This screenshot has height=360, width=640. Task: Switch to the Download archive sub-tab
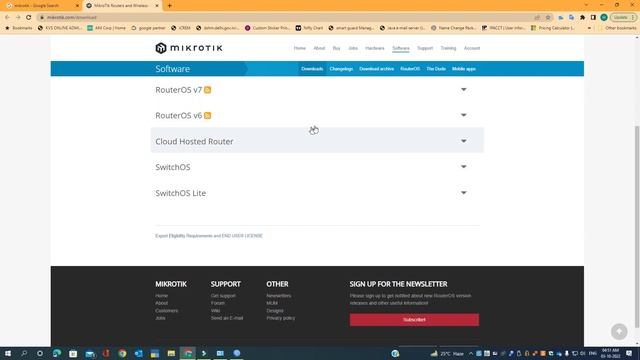point(376,69)
